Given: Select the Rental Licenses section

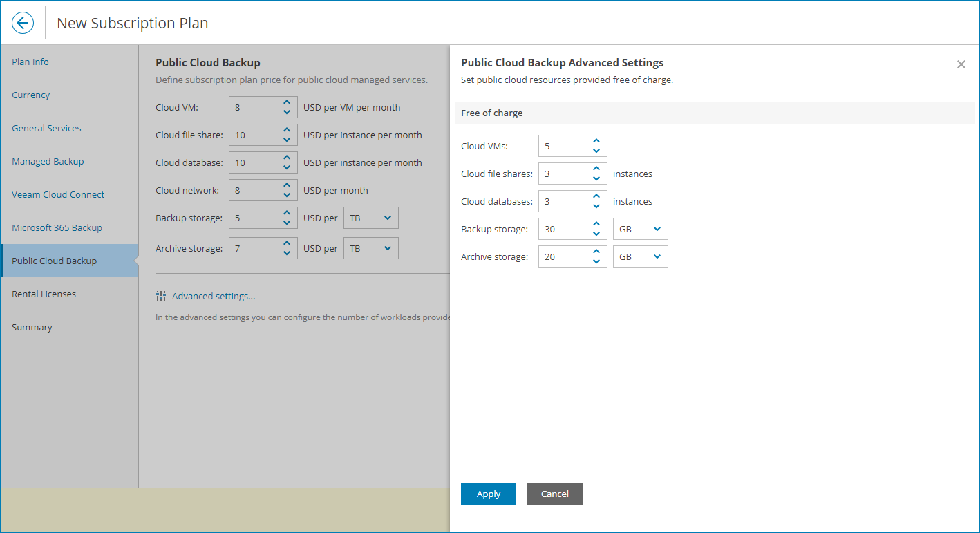Looking at the screenshot, I should tap(44, 294).
